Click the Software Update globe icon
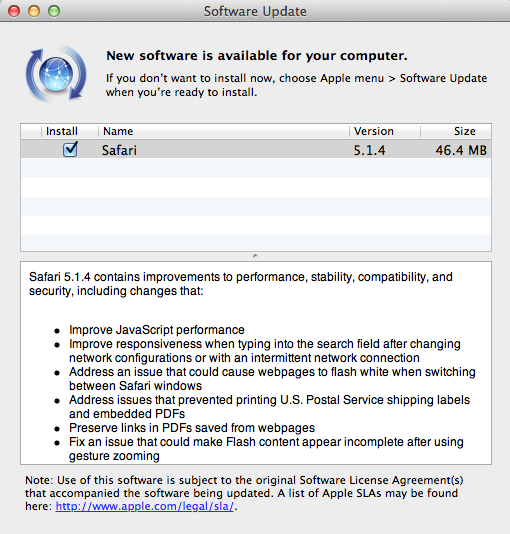This screenshot has width=510, height=534. point(56,74)
